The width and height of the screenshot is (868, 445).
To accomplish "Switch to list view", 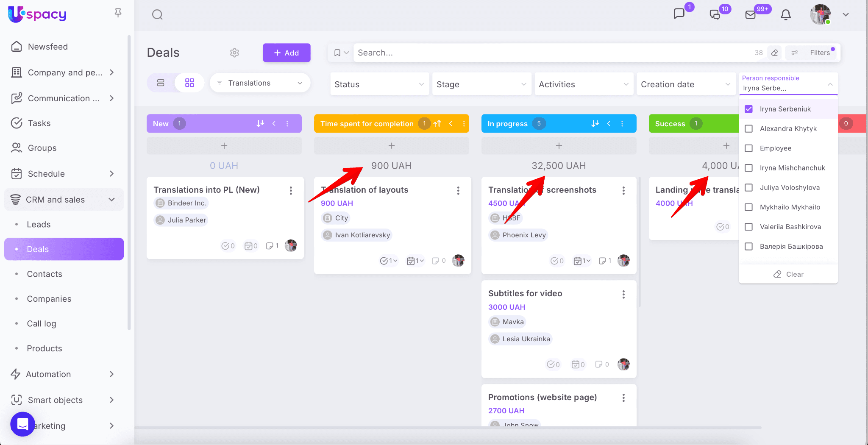I will [x=161, y=83].
